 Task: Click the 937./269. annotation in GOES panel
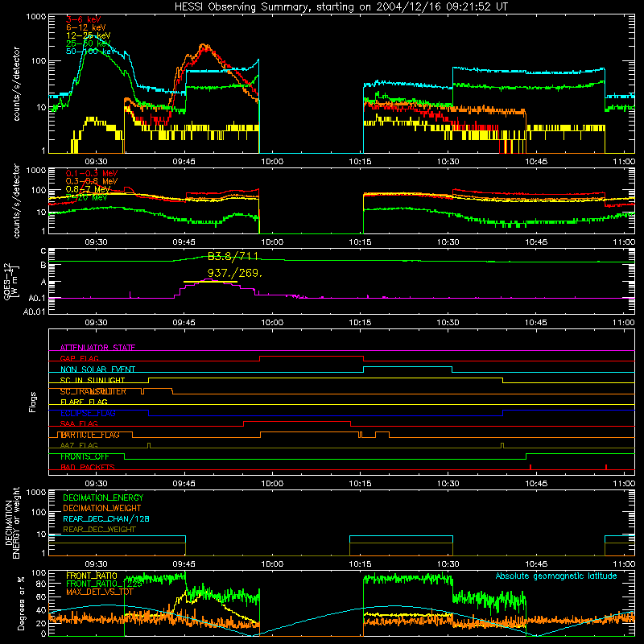tap(235, 273)
